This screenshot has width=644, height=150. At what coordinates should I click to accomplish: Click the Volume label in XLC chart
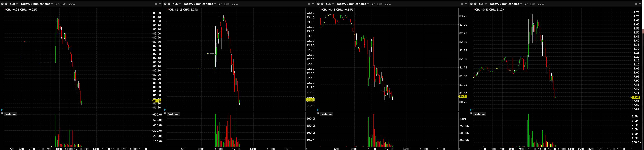173,114
